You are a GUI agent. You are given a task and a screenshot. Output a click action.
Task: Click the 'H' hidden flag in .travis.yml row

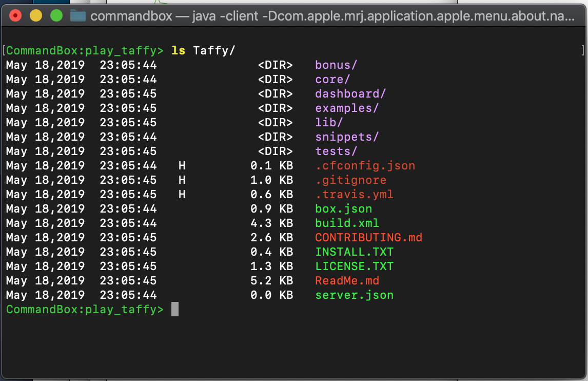point(182,194)
